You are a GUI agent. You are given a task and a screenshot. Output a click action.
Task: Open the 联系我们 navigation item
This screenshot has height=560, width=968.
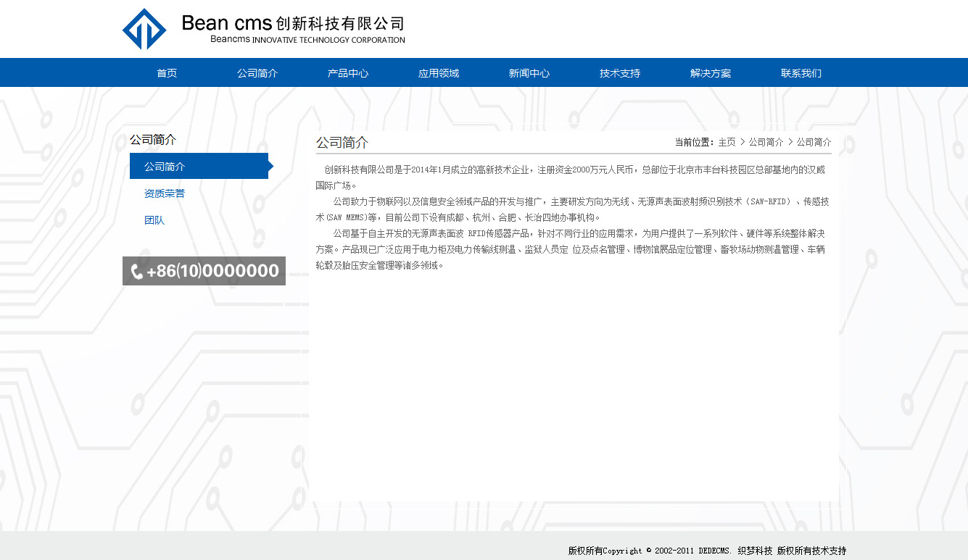pyautogui.click(x=801, y=73)
